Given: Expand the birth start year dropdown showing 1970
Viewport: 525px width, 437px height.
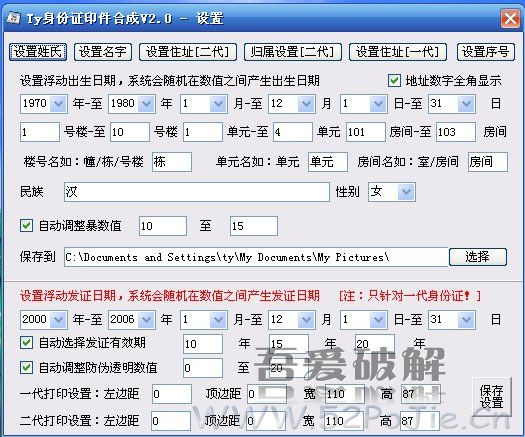Looking at the screenshot, I should (58, 104).
